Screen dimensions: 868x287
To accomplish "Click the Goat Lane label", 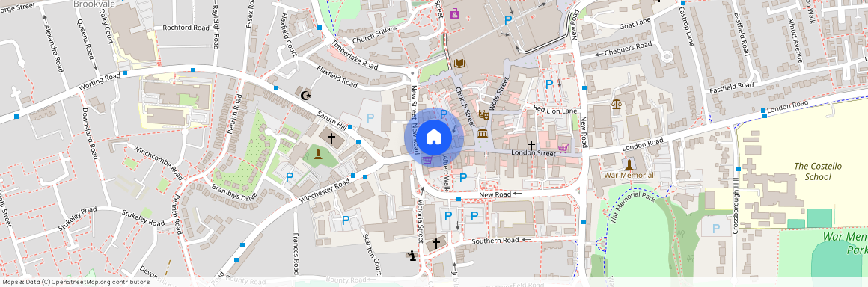I will click(635, 24).
